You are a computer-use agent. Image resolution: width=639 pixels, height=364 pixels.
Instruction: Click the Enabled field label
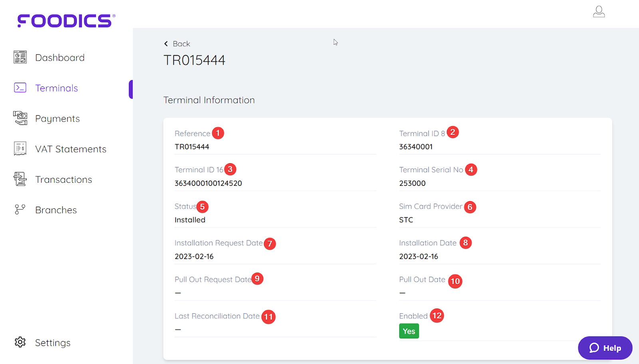pos(413,316)
